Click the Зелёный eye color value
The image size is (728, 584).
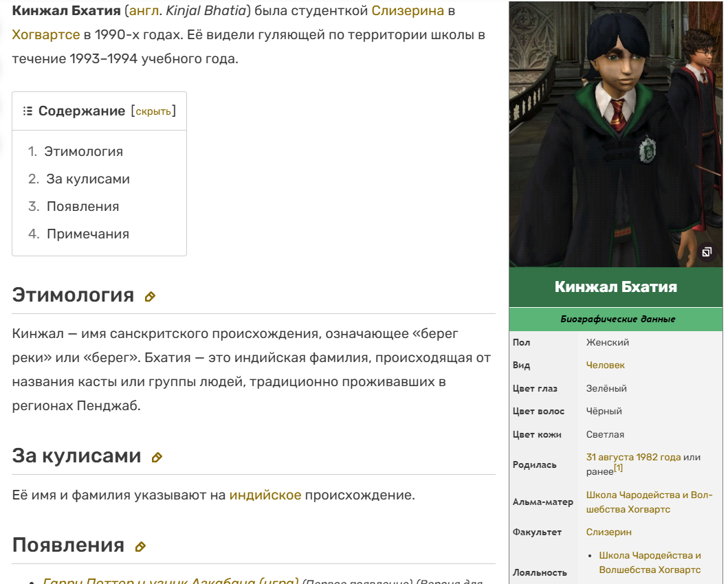click(x=606, y=388)
